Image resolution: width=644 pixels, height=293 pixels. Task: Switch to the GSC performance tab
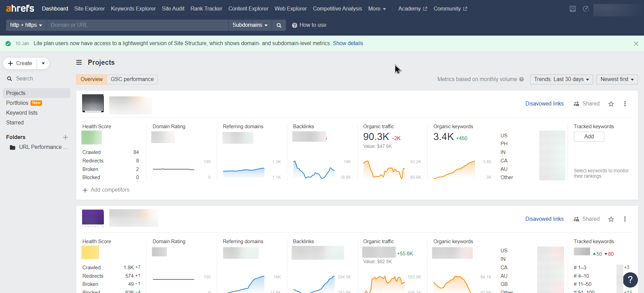132,79
